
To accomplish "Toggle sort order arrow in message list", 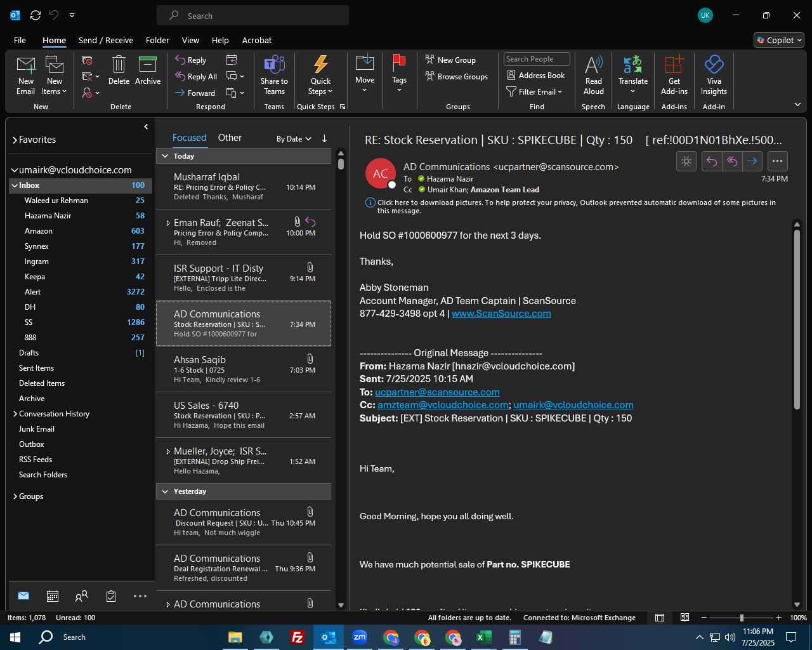I will 324,138.
